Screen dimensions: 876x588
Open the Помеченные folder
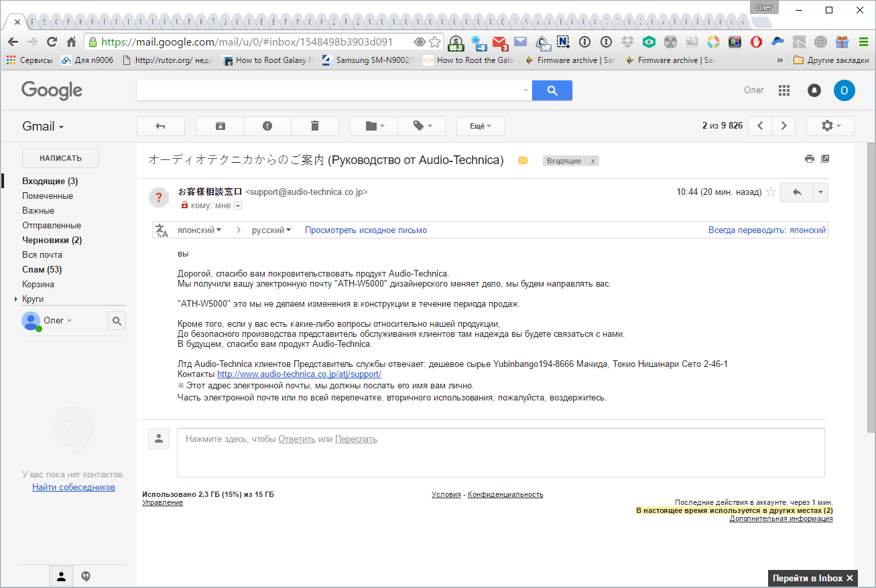(x=48, y=196)
